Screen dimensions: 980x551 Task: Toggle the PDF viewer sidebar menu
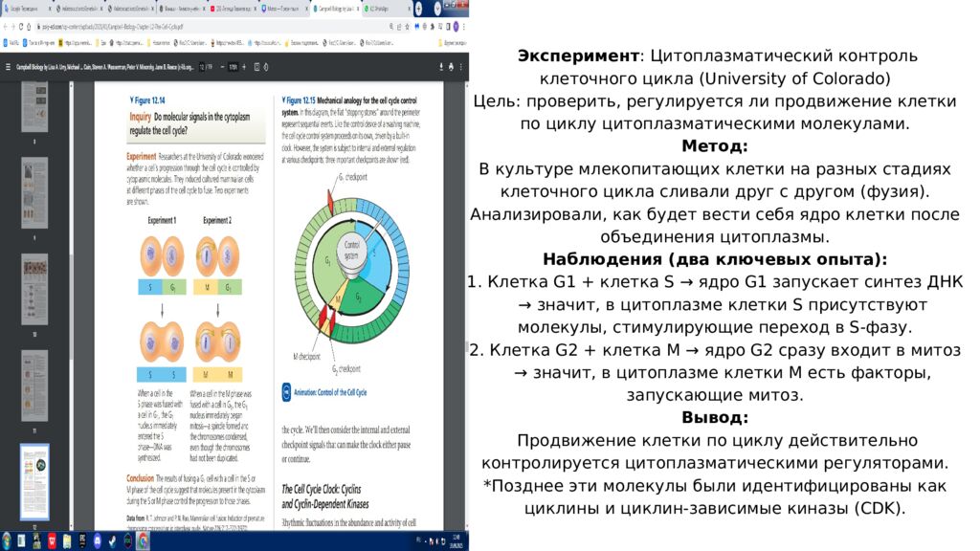[x=8, y=68]
